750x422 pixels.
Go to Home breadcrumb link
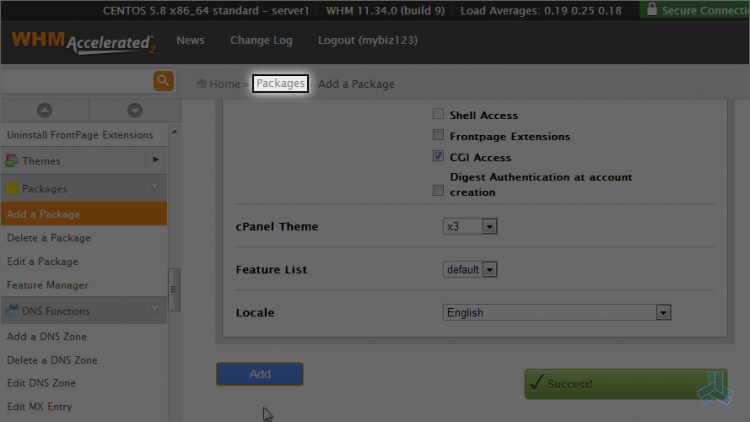pos(224,84)
